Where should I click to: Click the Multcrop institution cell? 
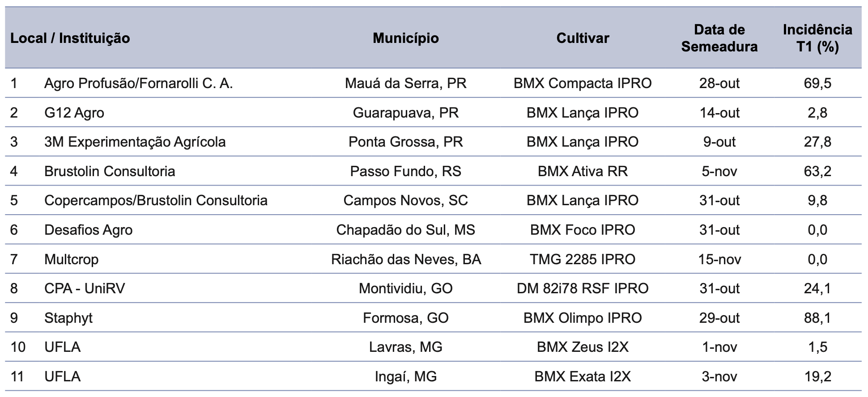point(72,259)
